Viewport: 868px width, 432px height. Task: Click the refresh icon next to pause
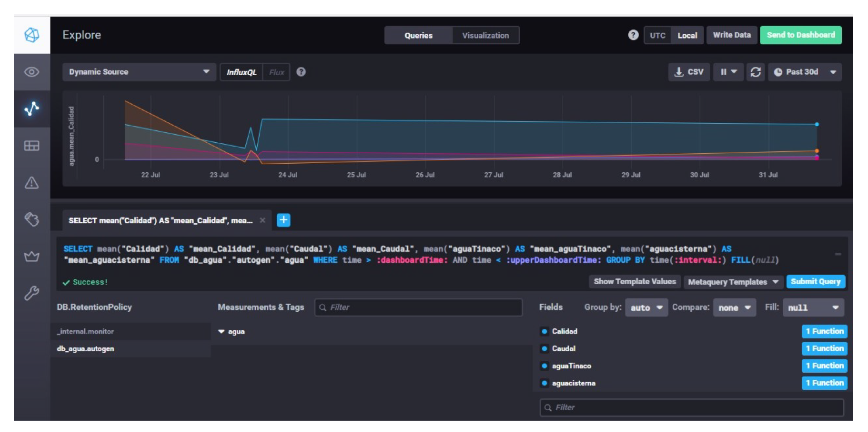(x=755, y=72)
